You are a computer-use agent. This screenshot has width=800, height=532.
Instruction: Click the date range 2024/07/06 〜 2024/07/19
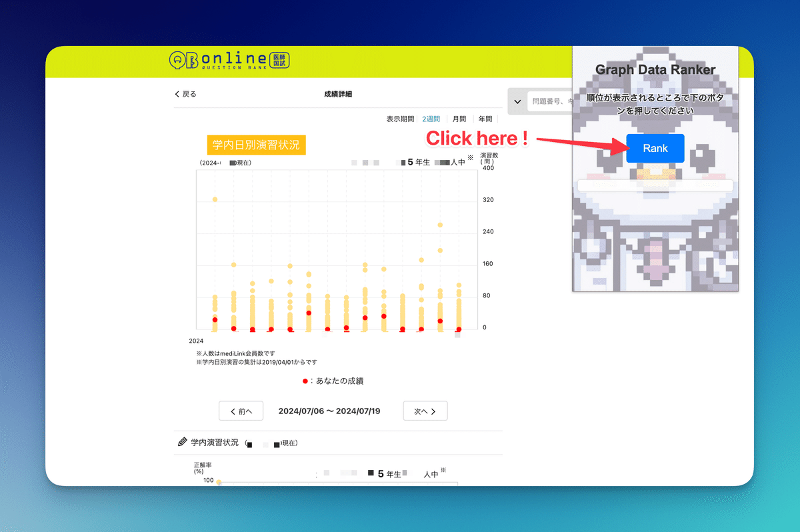pos(329,411)
